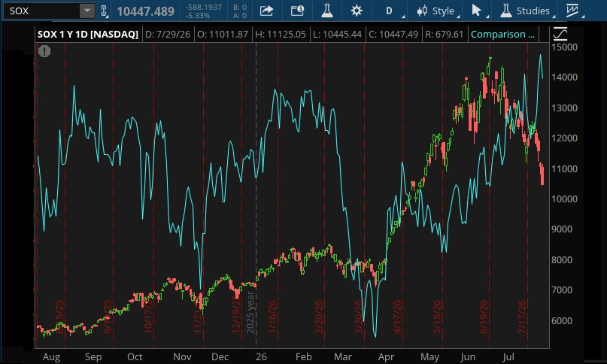Click the 1/16/26 expiration date marker

click(272, 317)
